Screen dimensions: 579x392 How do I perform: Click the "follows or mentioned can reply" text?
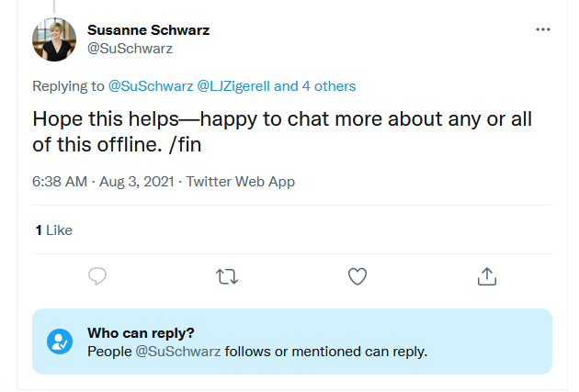click(326, 351)
